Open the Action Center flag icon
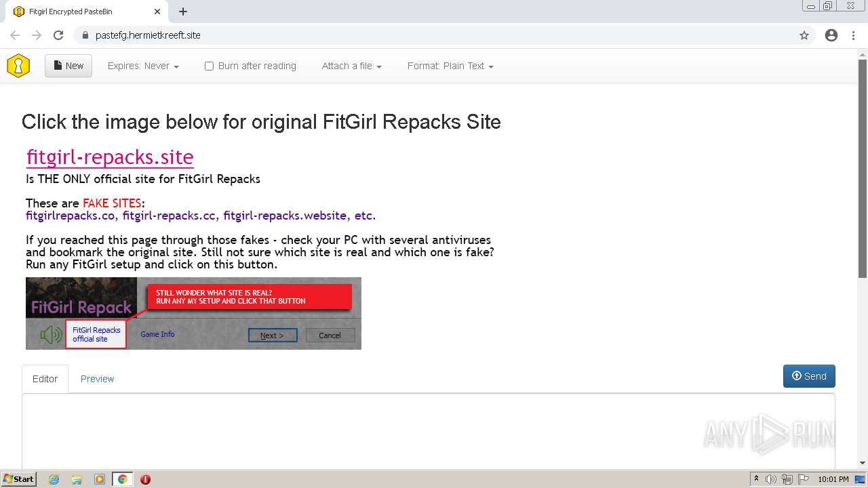The image size is (868, 488). [x=804, y=479]
